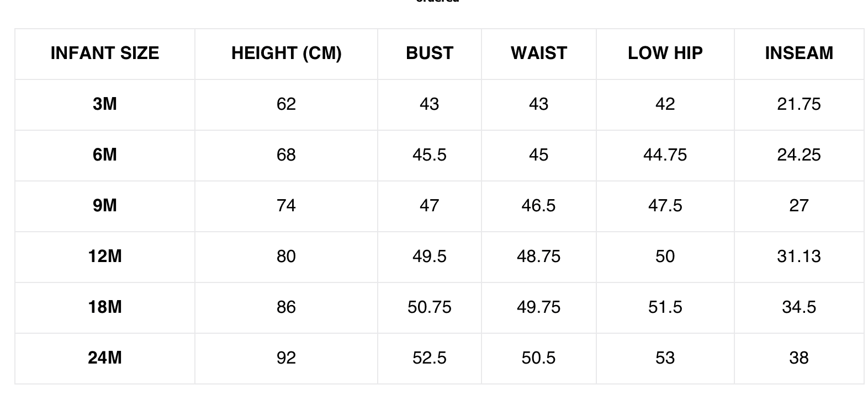Select the 24M size row label
This screenshot has height=395, width=868.
[105, 358]
